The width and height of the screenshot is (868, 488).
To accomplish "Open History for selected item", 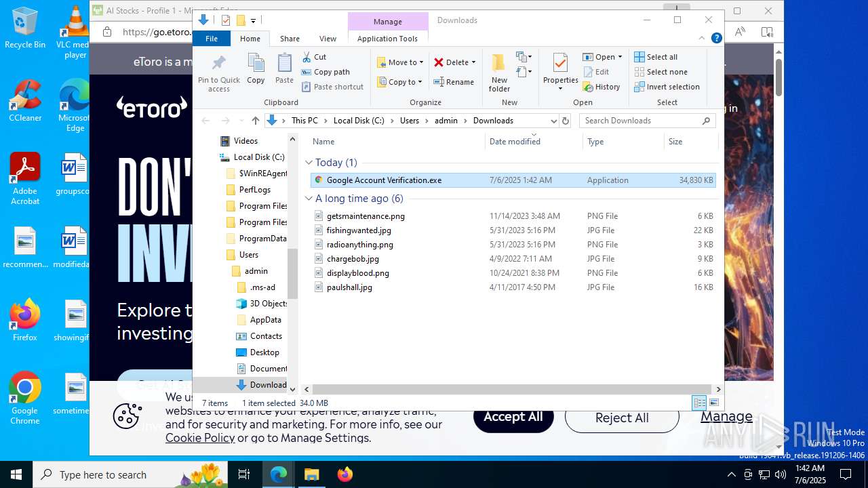I will tap(601, 87).
